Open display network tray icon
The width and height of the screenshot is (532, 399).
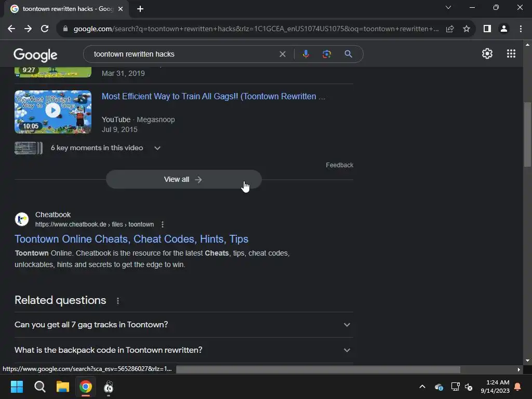coord(455,387)
